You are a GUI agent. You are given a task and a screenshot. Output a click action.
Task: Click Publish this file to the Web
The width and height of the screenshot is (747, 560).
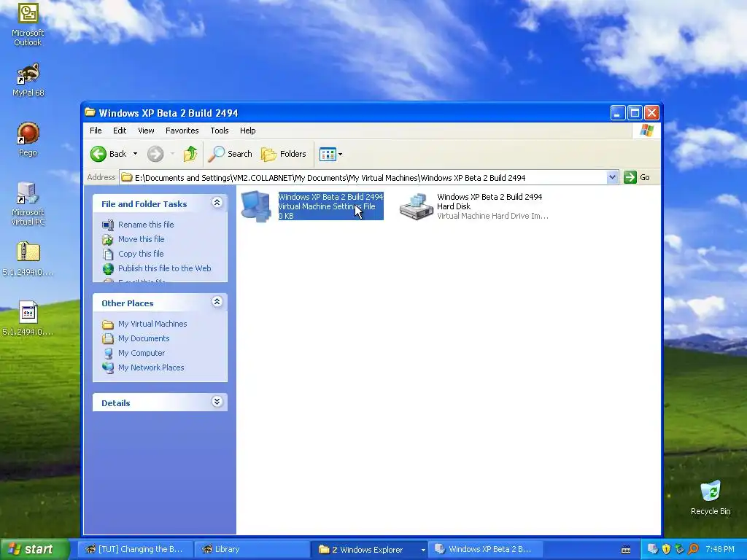pyautogui.click(x=164, y=268)
